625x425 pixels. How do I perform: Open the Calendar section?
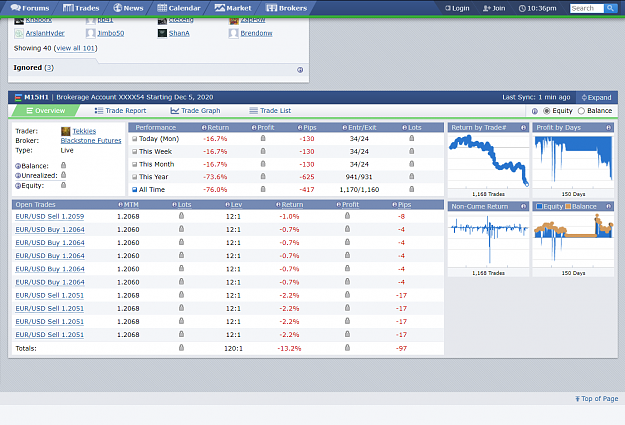click(x=179, y=8)
